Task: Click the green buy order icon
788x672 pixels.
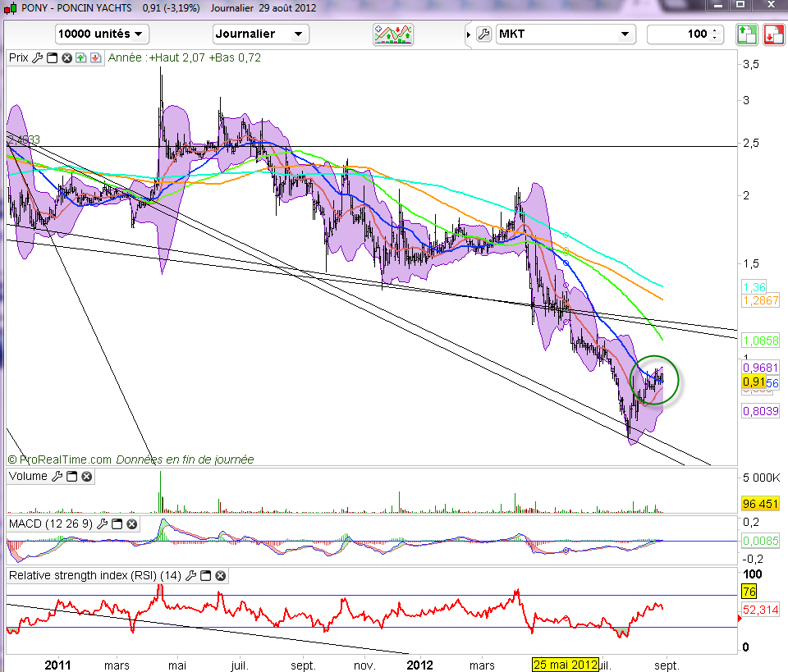Action: [746, 34]
